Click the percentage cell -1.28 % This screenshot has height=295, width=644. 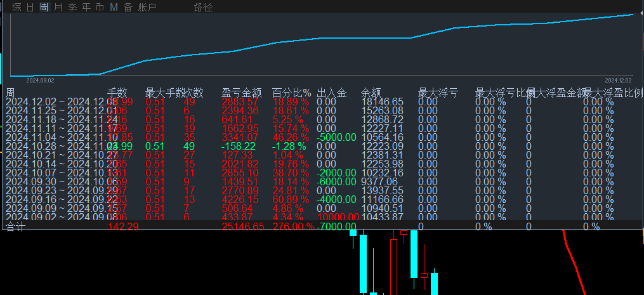click(289, 147)
